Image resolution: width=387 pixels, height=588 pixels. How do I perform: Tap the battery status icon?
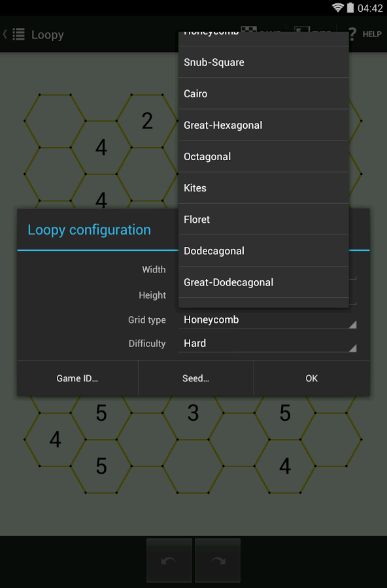coord(350,7)
